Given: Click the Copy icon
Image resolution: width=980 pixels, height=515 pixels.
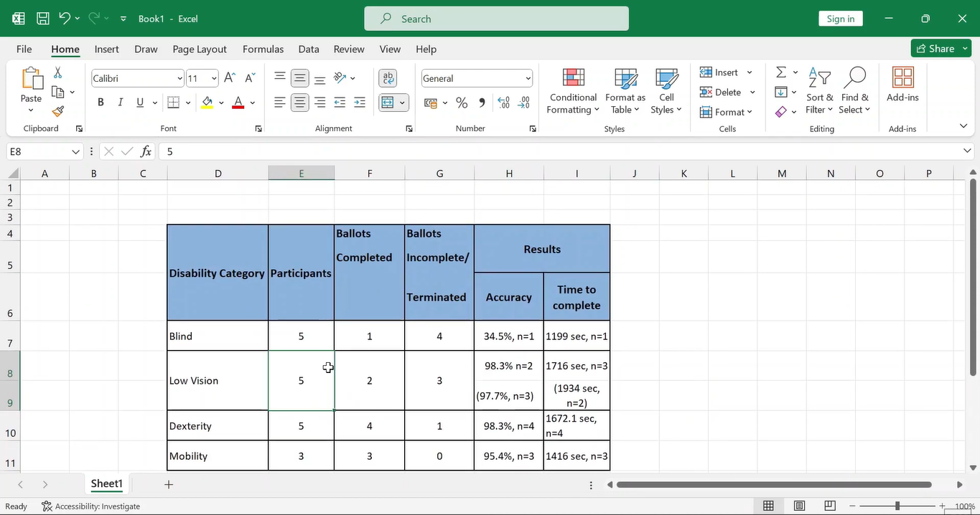Looking at the screenshot, I should (58, 92).
